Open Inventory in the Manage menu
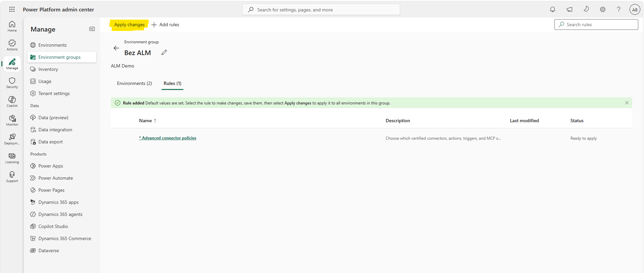This screenshot has height=273, width=644. (x=62, y=69)
